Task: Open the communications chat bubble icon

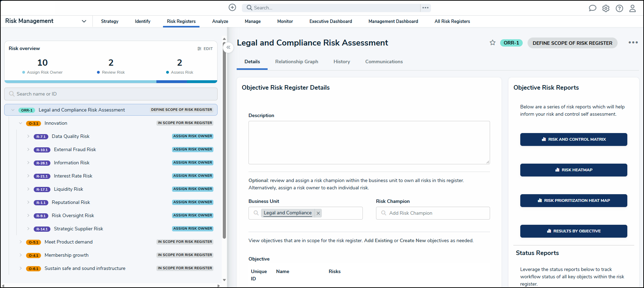Action: 593,8
